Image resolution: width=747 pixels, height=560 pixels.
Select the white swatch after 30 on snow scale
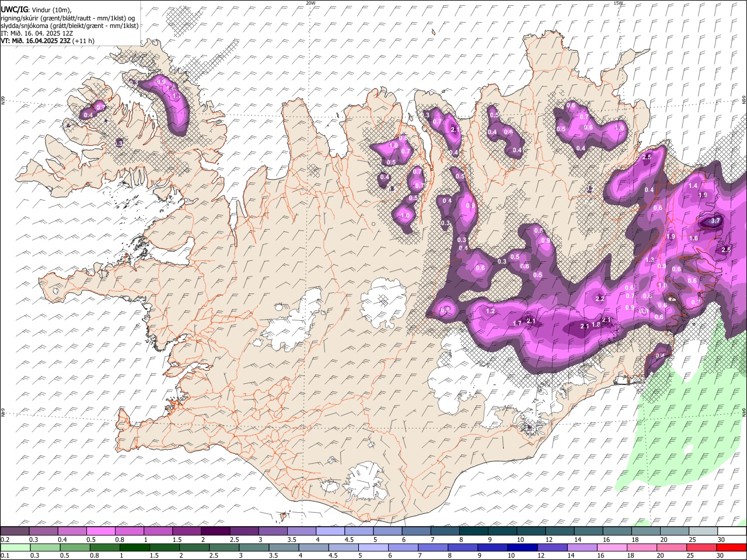click(731, 531)
